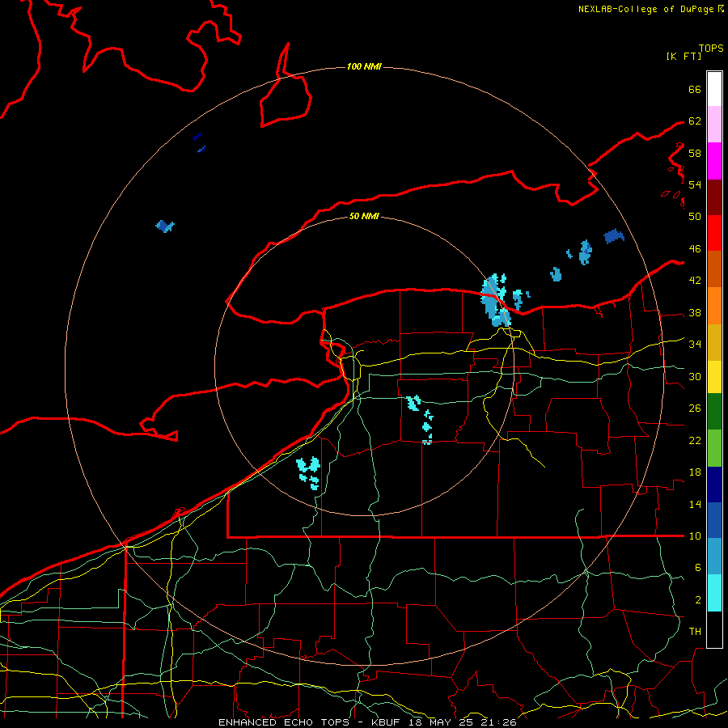Select the 42 legend value
This screenshot has height=728, width=728.
695,281
